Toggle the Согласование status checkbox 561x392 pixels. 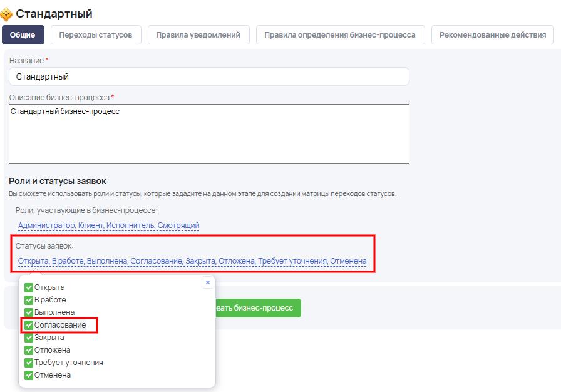click(29, 325)
